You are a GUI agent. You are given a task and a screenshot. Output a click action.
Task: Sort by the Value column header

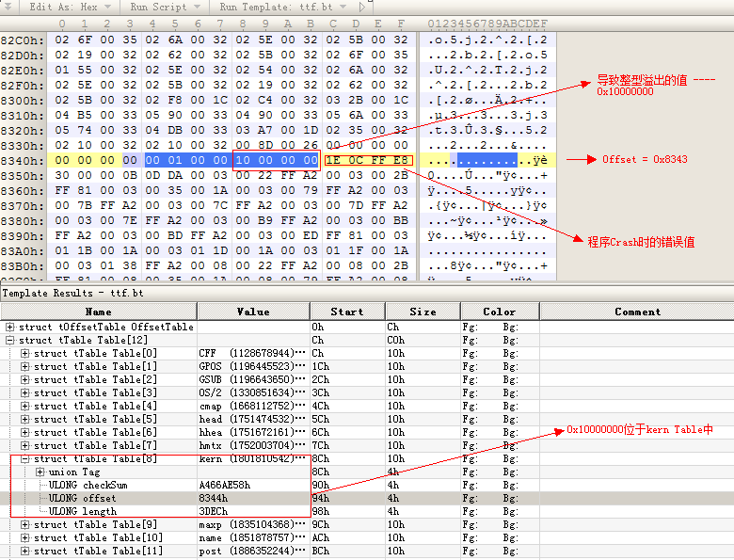tap(253, 312)
